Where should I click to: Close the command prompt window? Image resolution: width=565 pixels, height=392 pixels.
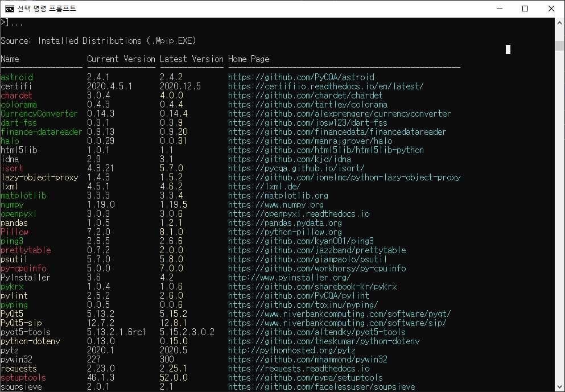pos(551,9)
